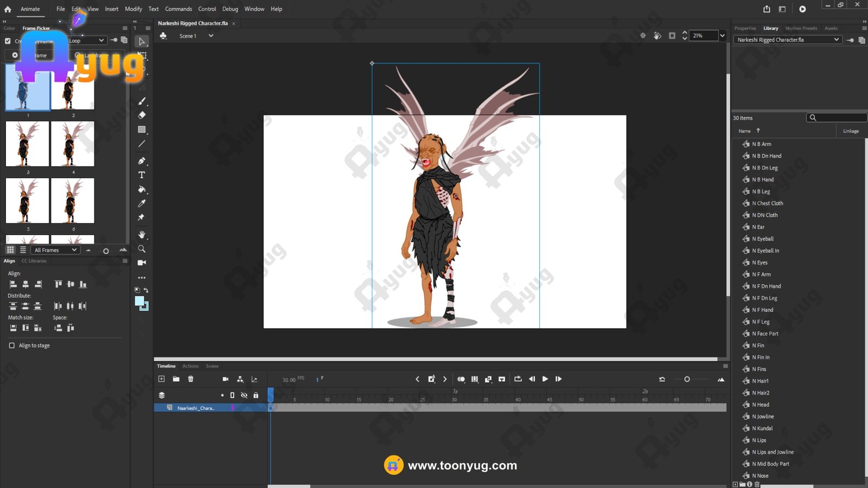
Task: Toggle onion skin in timeline
Action: (461, 379)
